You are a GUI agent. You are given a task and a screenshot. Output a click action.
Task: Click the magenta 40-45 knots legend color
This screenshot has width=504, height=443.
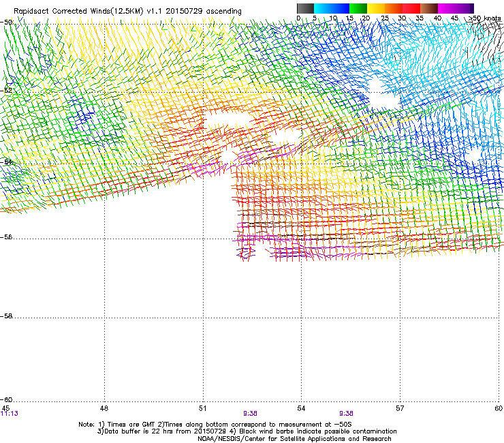coord(447,8)
